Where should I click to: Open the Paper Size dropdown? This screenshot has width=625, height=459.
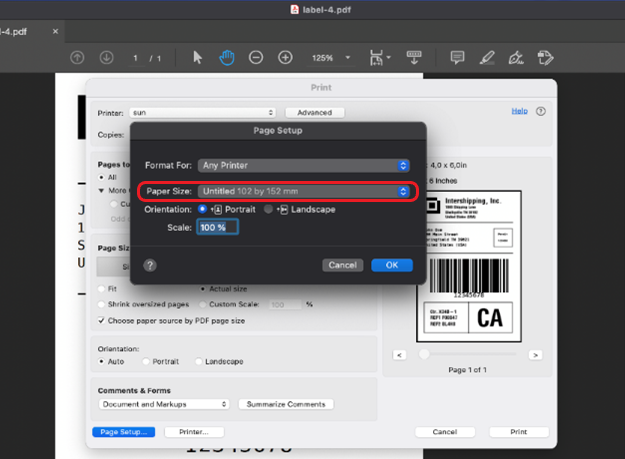(304, 191)
